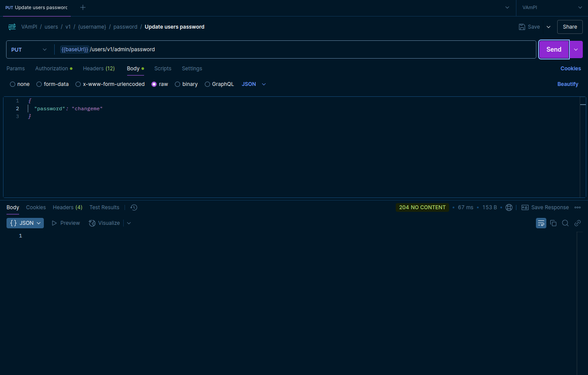Click the response history clock icon
This screenshot has width=588, height=375.
[134, 207]
